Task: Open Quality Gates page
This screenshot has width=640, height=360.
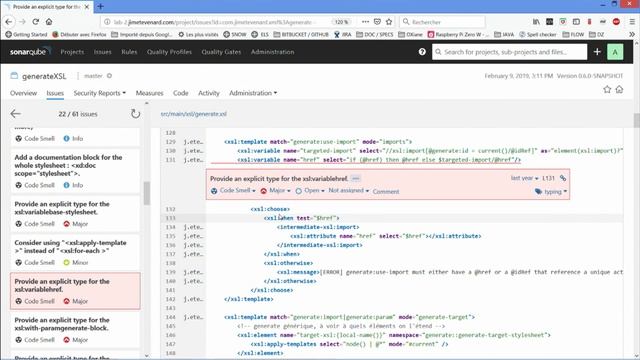Action: coord(221,52)
